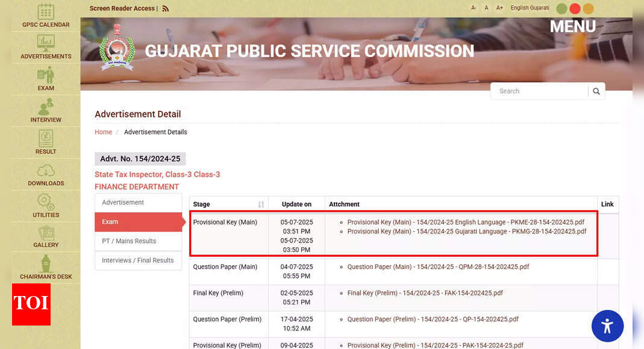Viewport: 644px width, 349px height.
Task: Select the green color theme swatch
Action: [x=561, y=8]
